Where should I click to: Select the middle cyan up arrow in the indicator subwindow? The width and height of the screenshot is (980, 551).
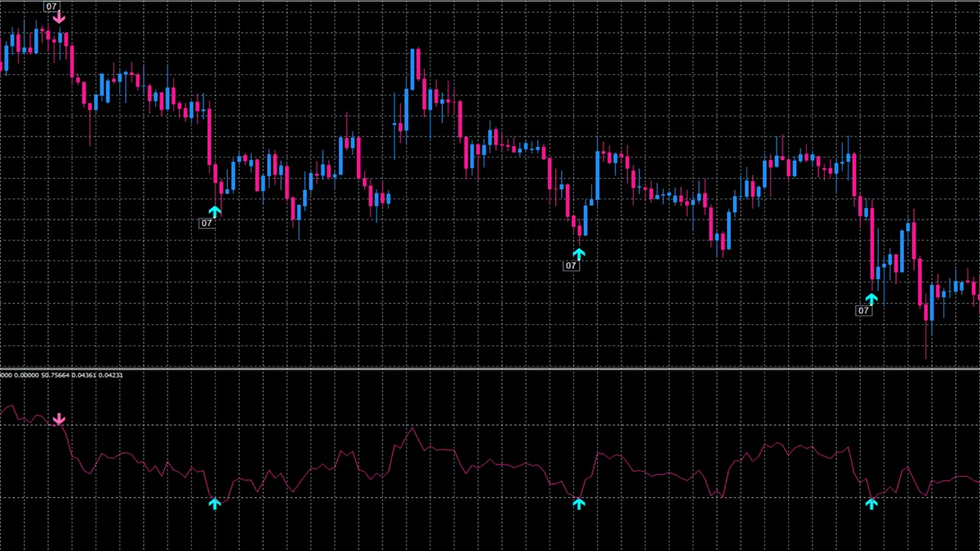[x=579, y=504]
